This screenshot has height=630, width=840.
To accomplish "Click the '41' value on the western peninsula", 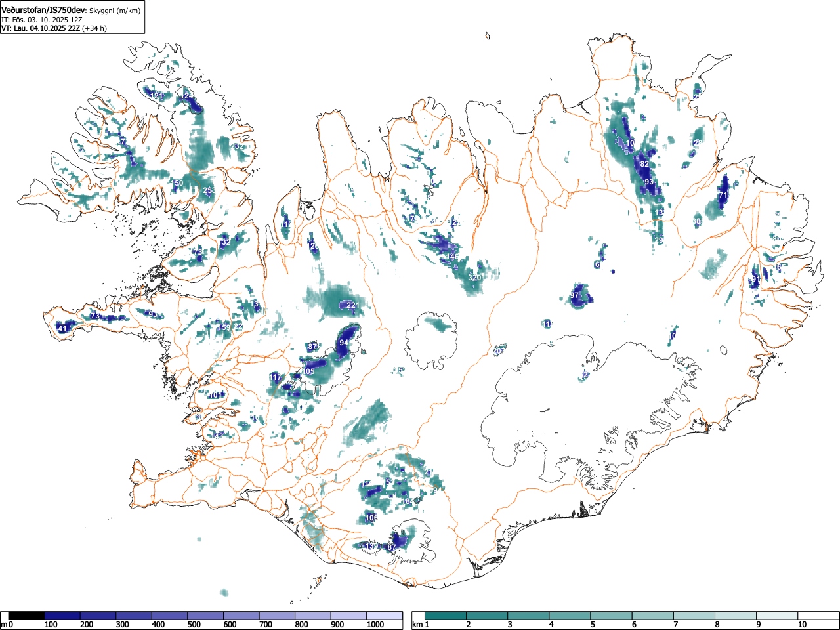I will pyautogui.click(x=63, y=329).
